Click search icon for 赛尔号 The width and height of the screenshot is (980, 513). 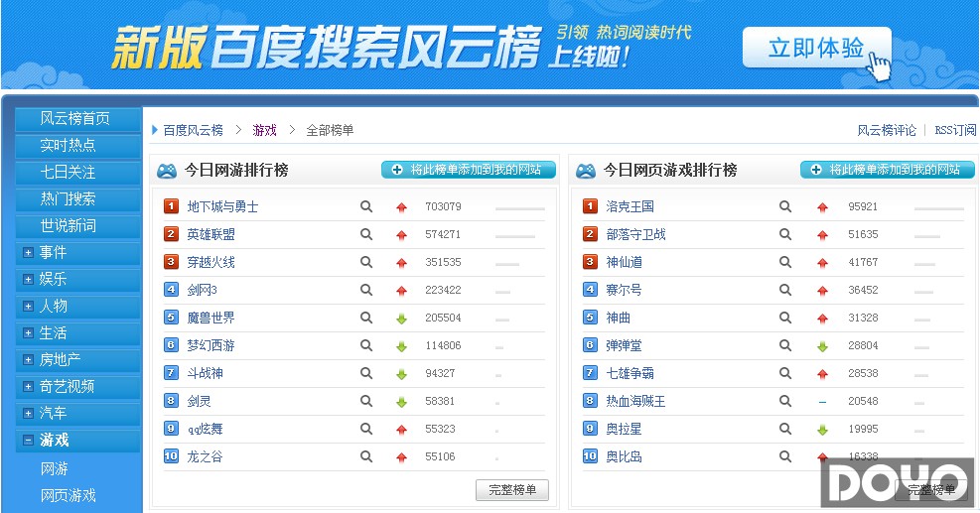(x=785, y=290)
